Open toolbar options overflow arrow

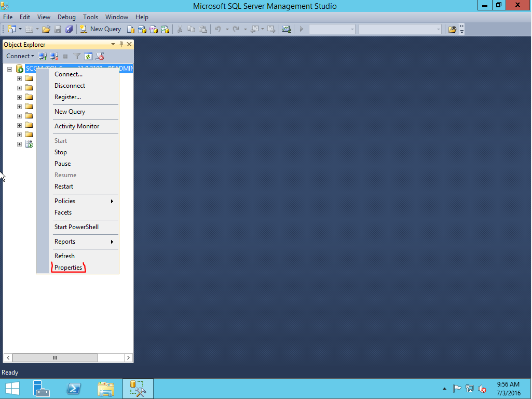point(462,29)
